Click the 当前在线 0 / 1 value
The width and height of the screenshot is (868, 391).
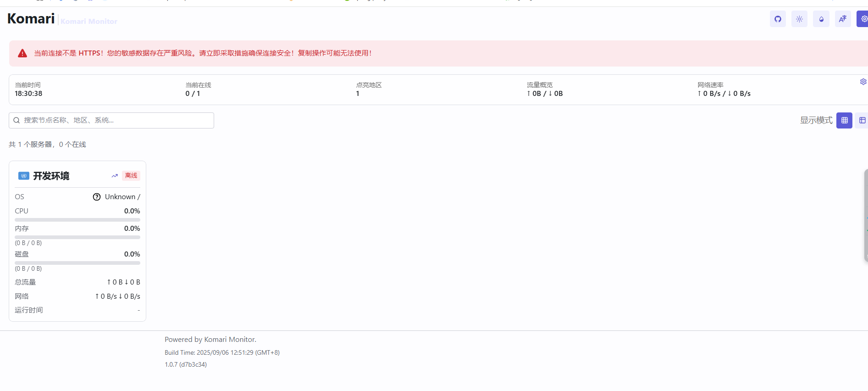[x=193, y=94]
